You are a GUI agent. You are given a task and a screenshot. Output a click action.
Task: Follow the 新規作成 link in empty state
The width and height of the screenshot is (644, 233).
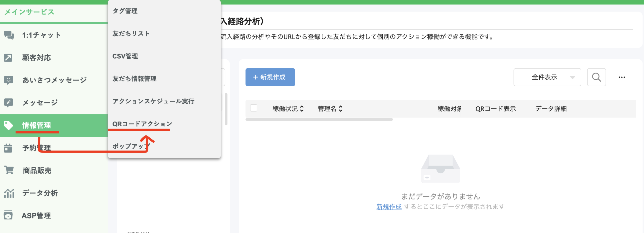389,207
